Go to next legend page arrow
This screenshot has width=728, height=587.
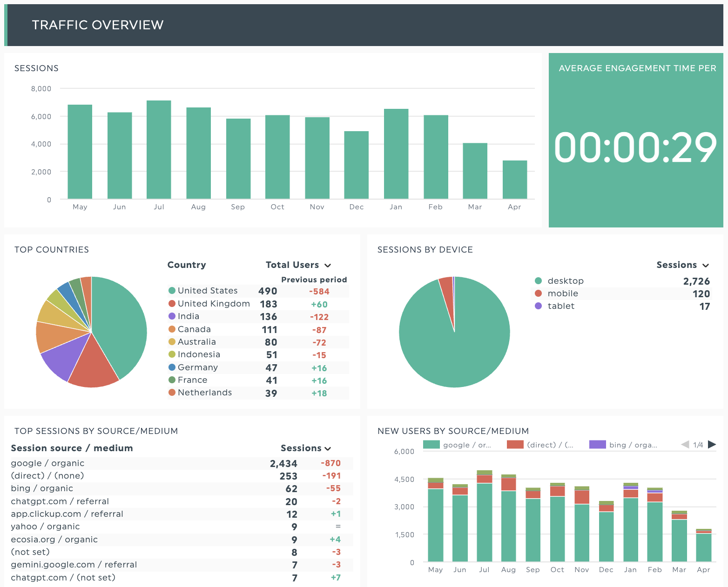point(712,445)
